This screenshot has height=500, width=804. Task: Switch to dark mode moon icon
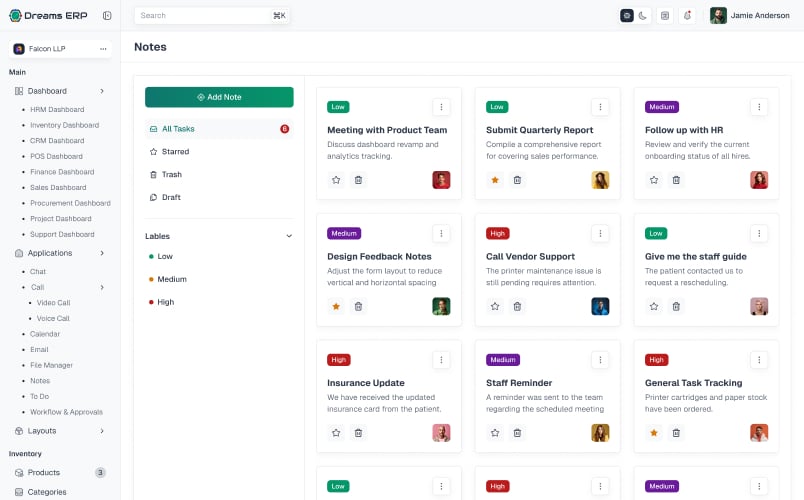pyautogui.click(x=642, y=15)
